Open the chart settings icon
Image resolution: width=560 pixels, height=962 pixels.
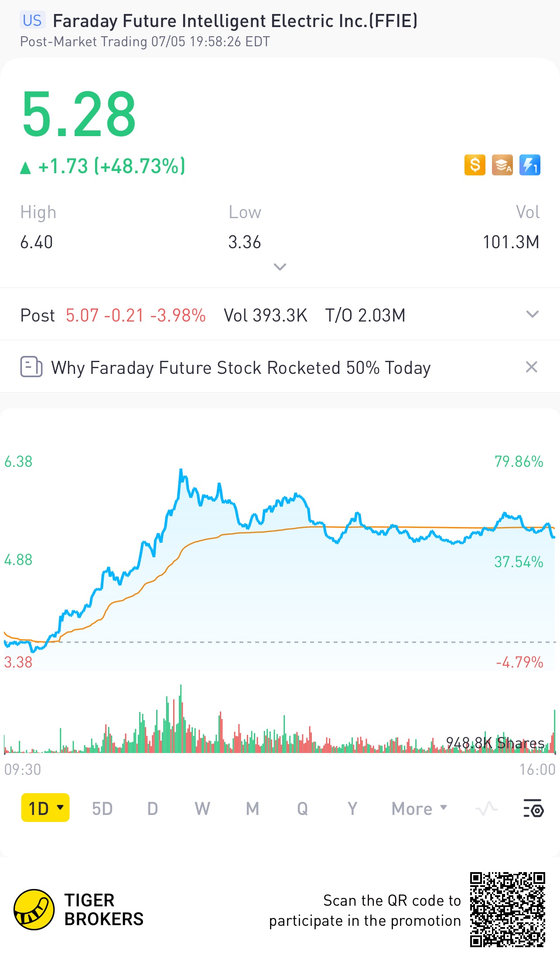(533, 808)
